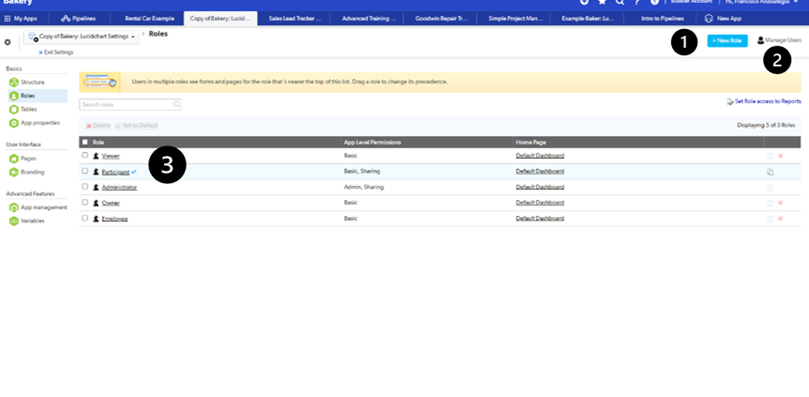
Task: Open the settings gear icon beside the breadcrumb
Action: [x=7, y=42]
